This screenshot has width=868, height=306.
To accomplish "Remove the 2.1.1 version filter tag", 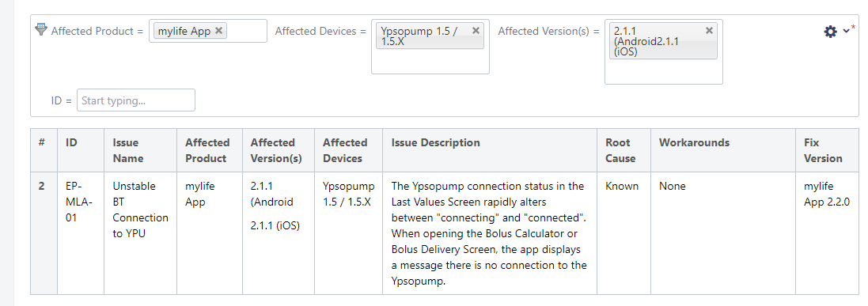I will [x=709, y=30].
